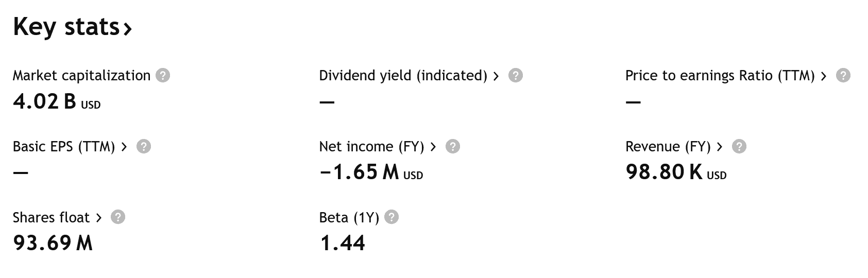Click help icon beside Market capitalization
This screenshot has height=278, width=868.
(x=163, y=76)
